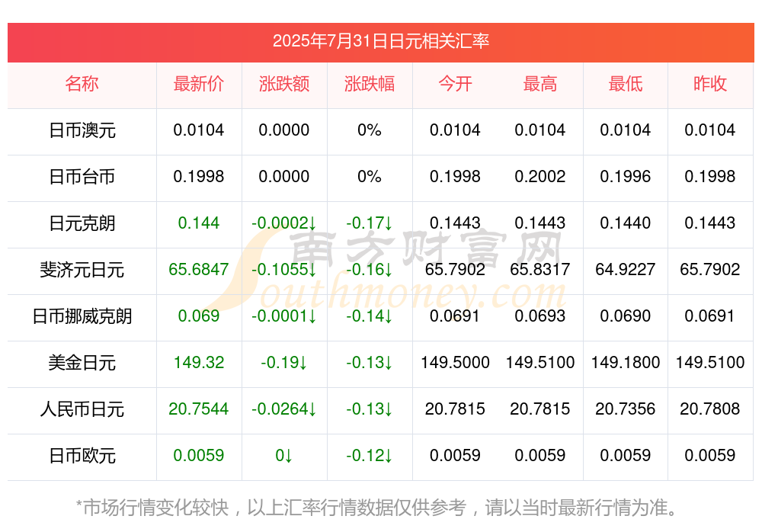Click the disclaimer text about 市场行情变化较快
Screen dimensions: 762x532
[377, 508]
